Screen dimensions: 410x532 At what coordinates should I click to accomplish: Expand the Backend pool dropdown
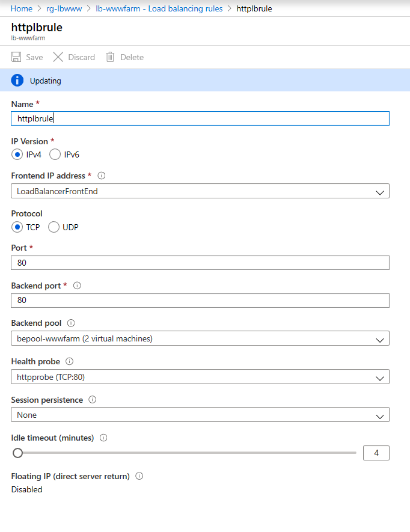tap(200, 338)
